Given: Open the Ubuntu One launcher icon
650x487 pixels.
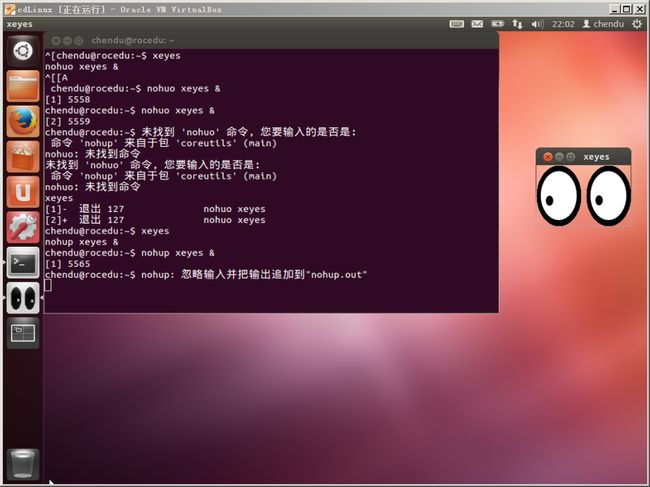Looking at the screenshot, I should point(23,191).
